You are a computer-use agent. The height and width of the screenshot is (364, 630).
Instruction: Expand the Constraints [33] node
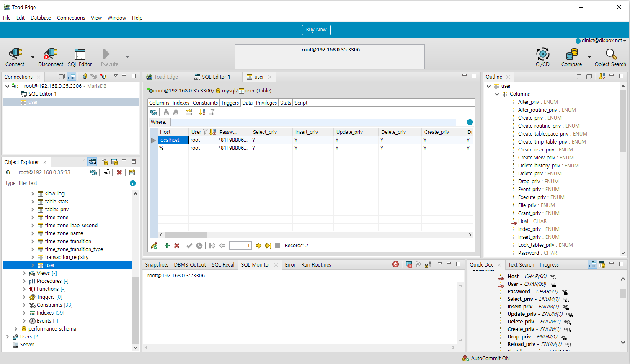[24, 305]
